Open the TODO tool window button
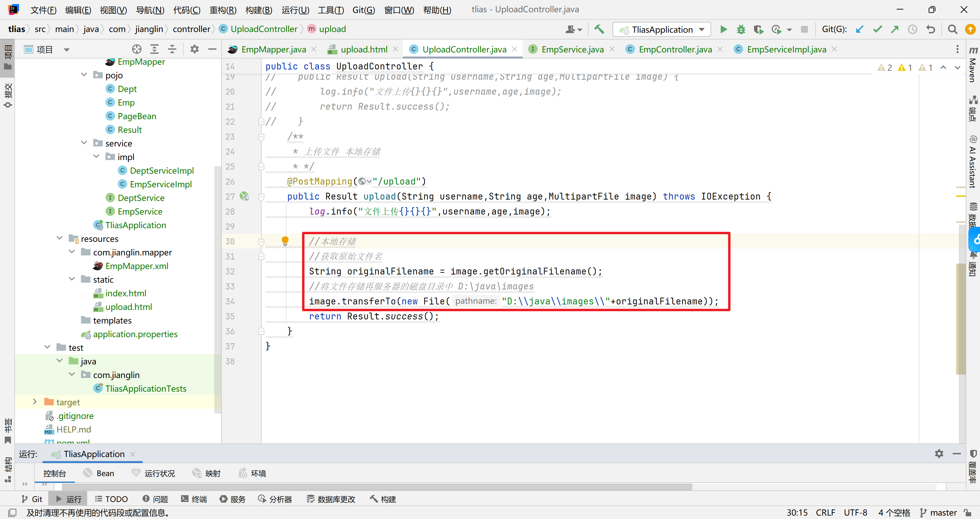980x519 pixels. (x=111, y=499)
